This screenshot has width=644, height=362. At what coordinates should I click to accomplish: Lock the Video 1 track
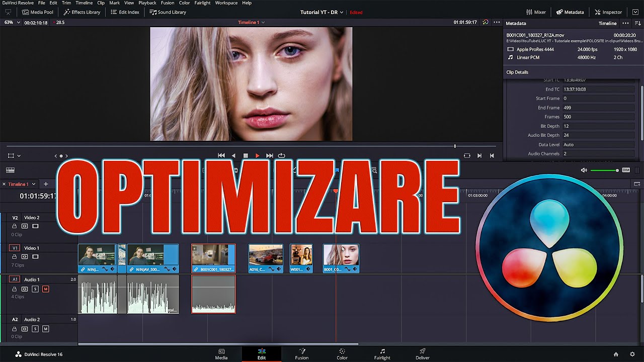point(14,257)
